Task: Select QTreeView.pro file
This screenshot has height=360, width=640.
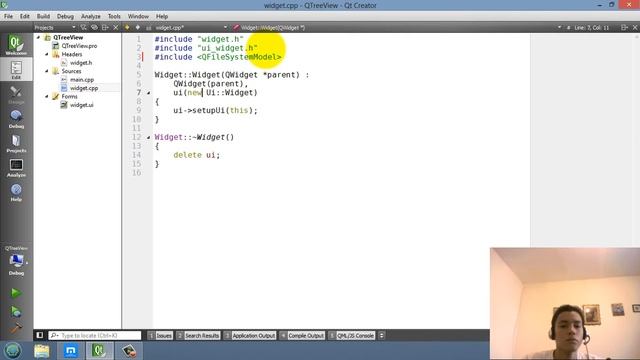Action: (79, 46)
